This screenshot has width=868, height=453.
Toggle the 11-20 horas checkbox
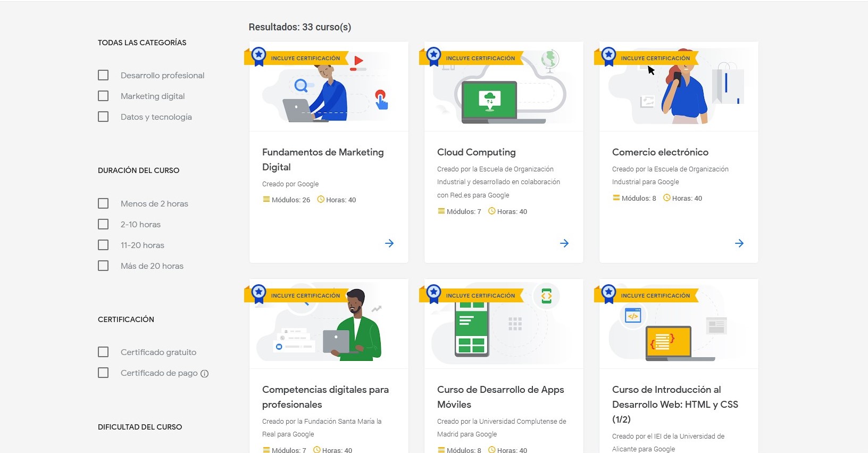[103, 245]
